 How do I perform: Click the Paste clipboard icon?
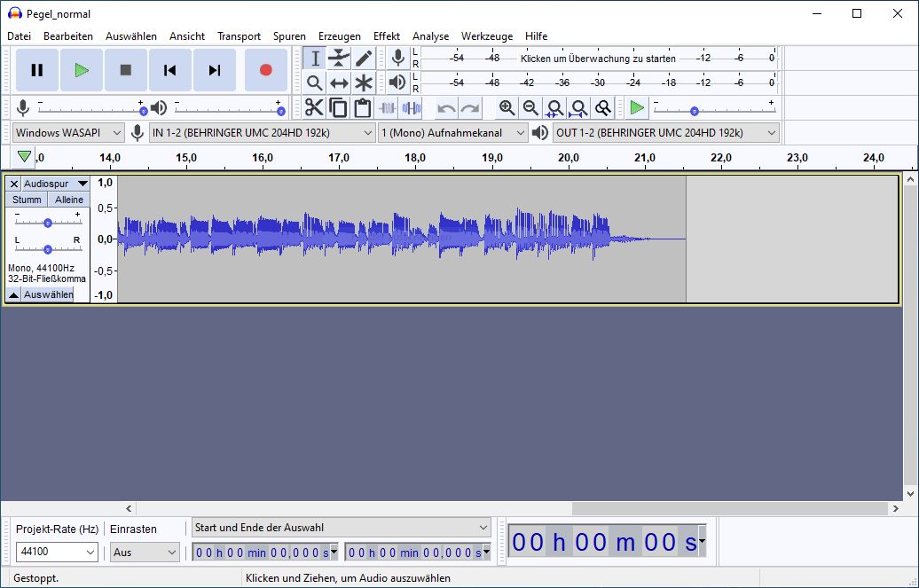(x=362, y=108)
